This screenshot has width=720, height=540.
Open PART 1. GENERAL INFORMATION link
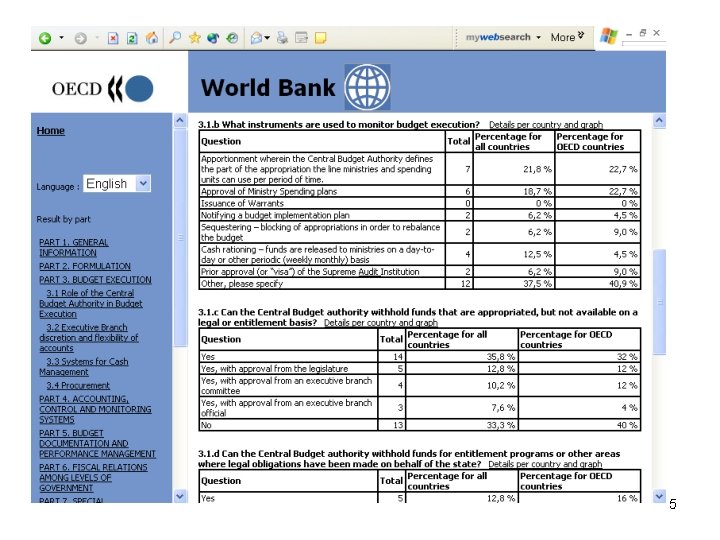73,248
